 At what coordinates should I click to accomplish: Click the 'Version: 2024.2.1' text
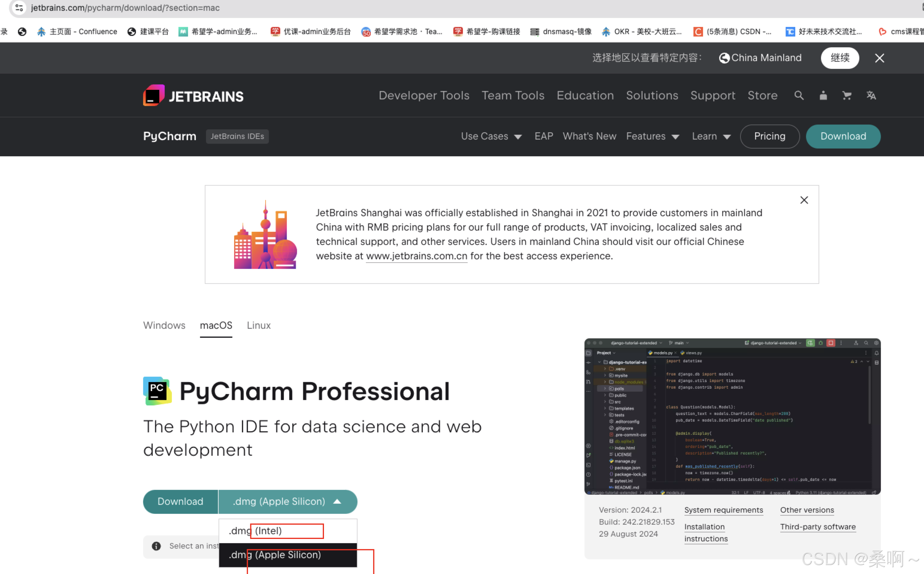[x=630, y=510]
